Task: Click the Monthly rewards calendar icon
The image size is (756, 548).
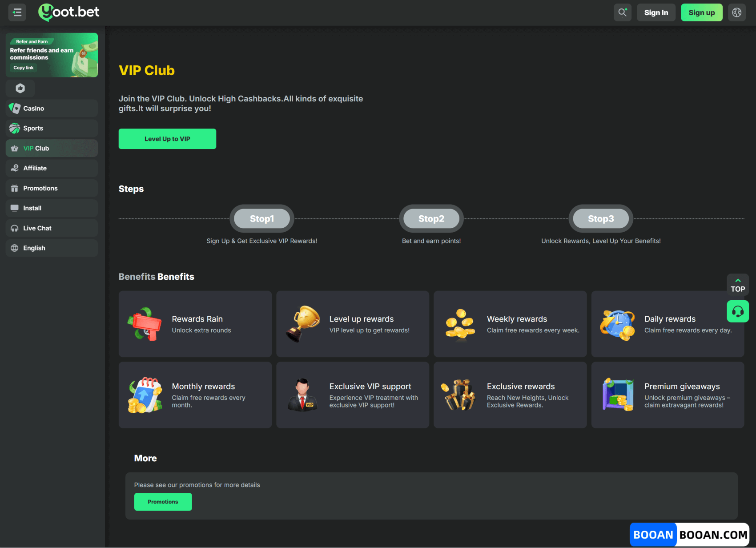Action: coord(145,395)
